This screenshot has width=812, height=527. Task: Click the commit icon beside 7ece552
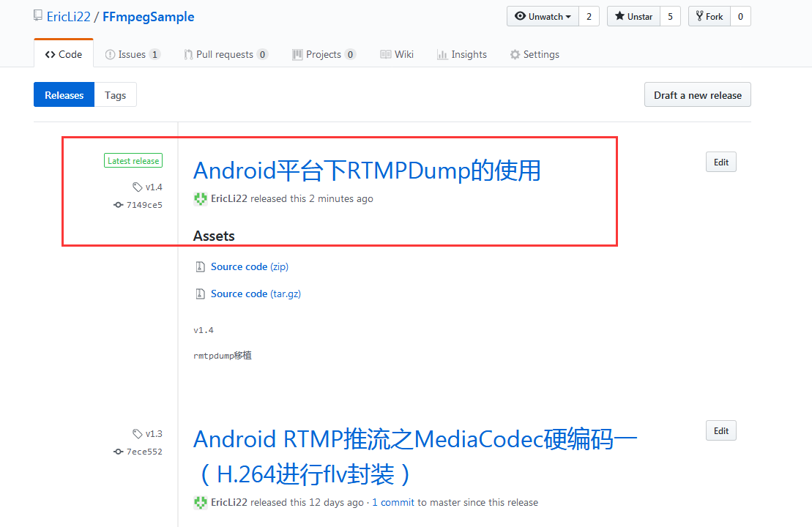pyautogui.click(x=118, y=452)
